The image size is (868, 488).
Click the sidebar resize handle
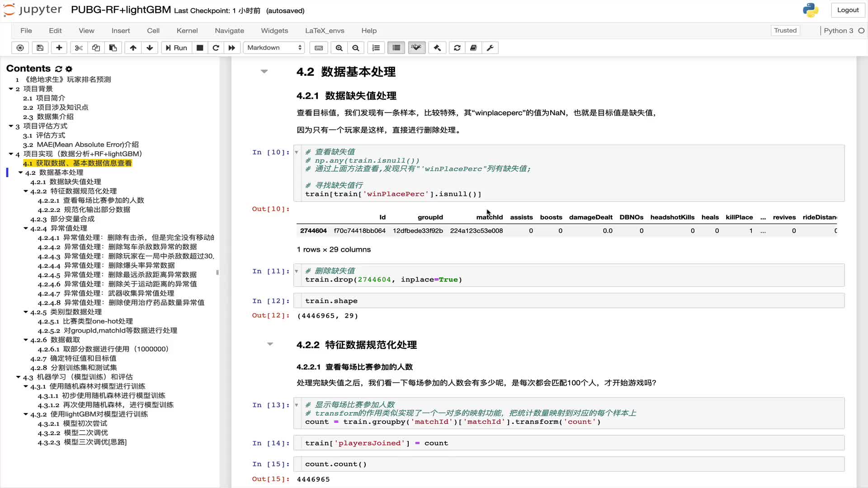coord(217,272)
